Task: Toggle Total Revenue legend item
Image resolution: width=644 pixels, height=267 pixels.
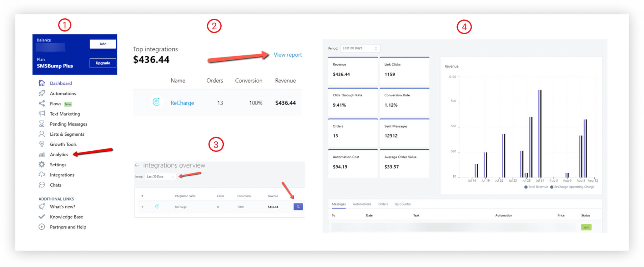Action: 536,187
